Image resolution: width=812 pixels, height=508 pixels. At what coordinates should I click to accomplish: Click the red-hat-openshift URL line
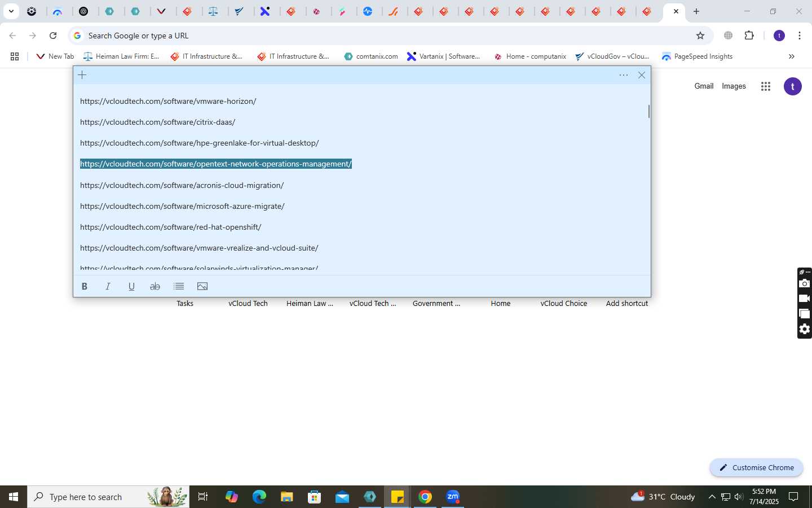click(x=170, y=227)
